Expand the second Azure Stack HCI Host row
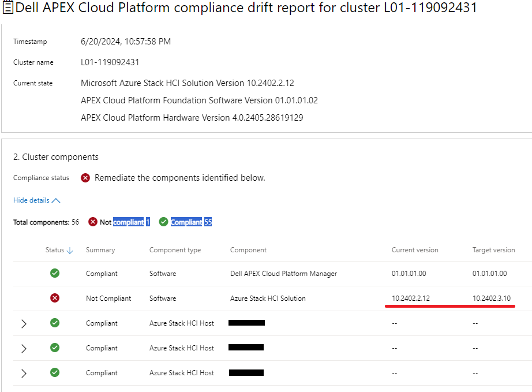This screenshot has width=532, height=392. pos(24,348)
